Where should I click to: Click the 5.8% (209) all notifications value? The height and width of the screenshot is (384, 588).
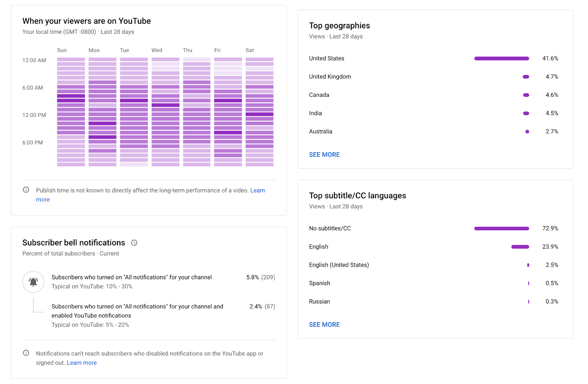pyautogui.click(x=261, y=277)
